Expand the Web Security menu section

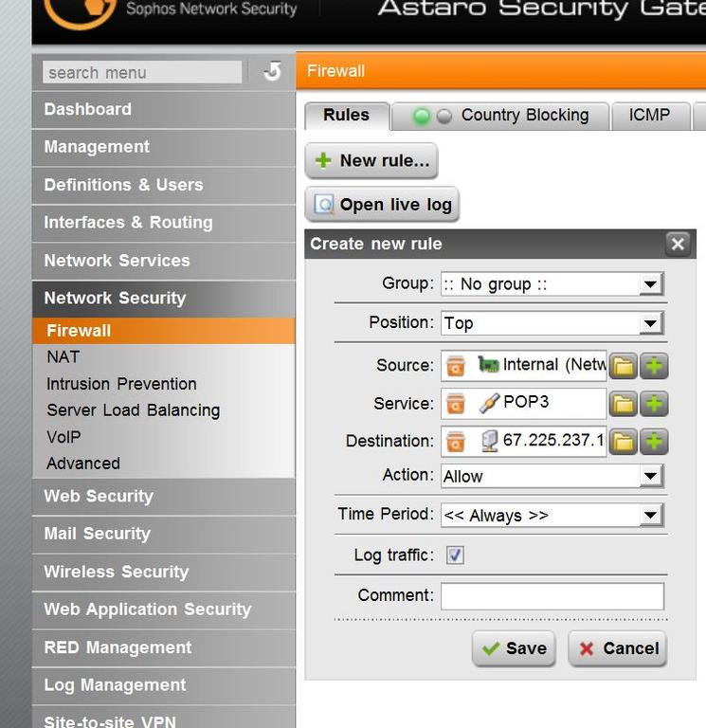[x=163, y=497]
